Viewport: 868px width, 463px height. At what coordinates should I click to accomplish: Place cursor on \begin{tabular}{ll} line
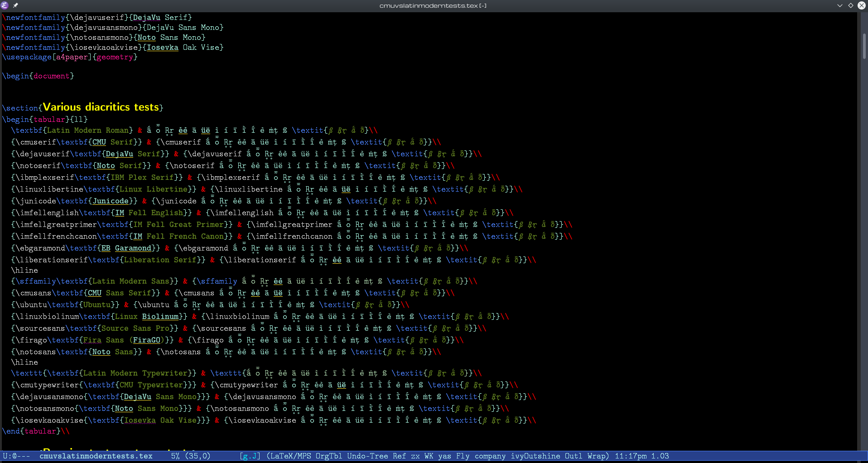pos(45,120)
